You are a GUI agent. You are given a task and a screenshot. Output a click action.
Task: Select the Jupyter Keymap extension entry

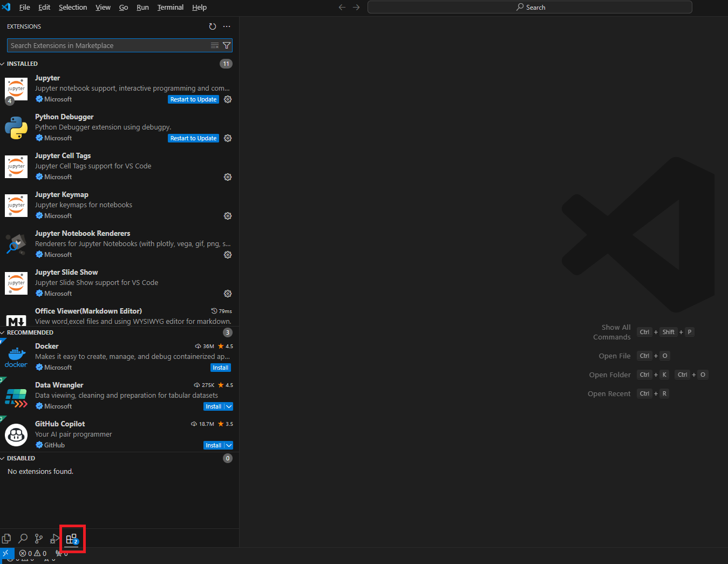pos(119,205)
